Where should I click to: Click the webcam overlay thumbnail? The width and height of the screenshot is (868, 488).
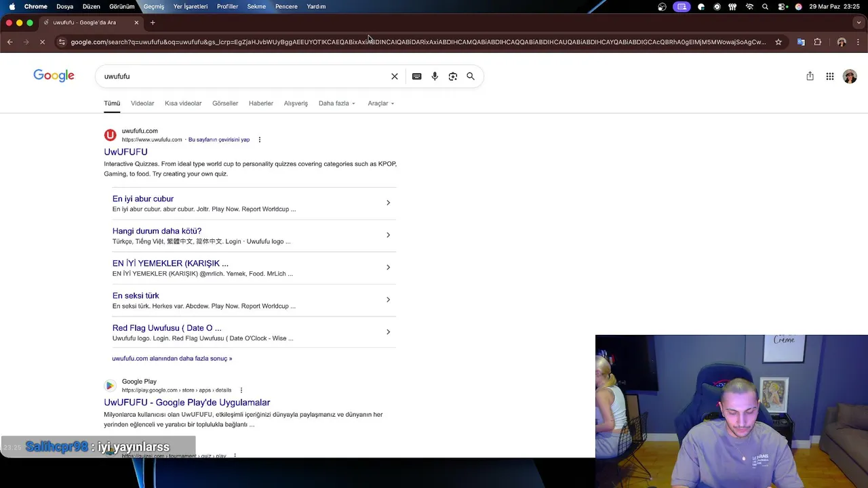pyautogui.click(x=732, y=411)
